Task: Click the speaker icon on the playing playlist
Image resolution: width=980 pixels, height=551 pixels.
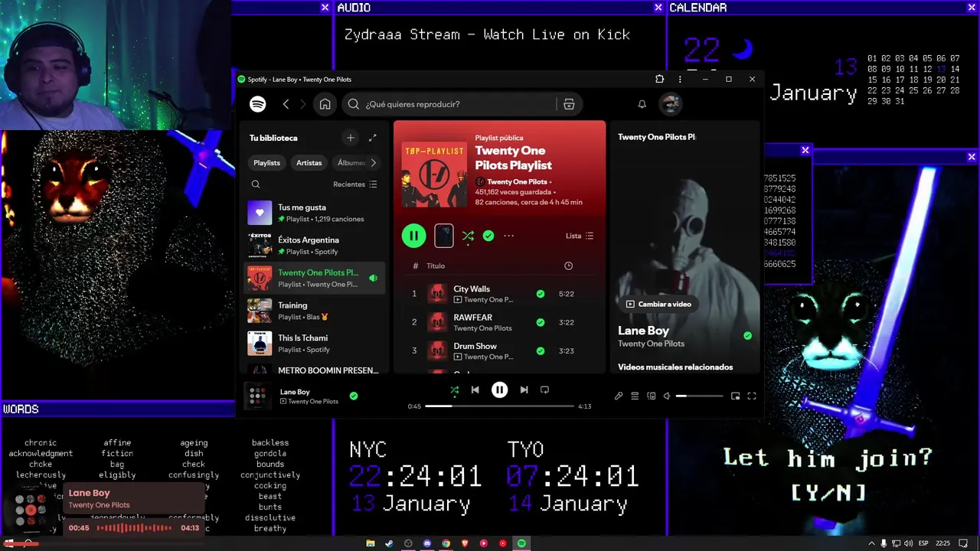Action: coord(374,279)
